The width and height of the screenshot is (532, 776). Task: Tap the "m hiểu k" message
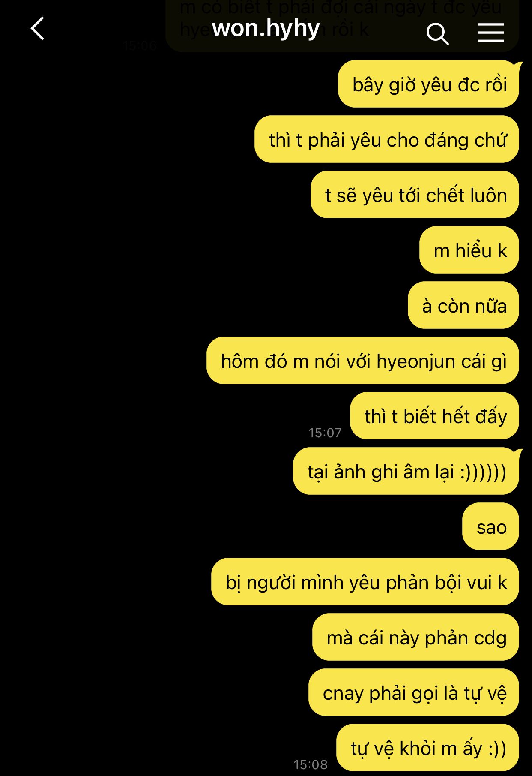click(469, 250)
